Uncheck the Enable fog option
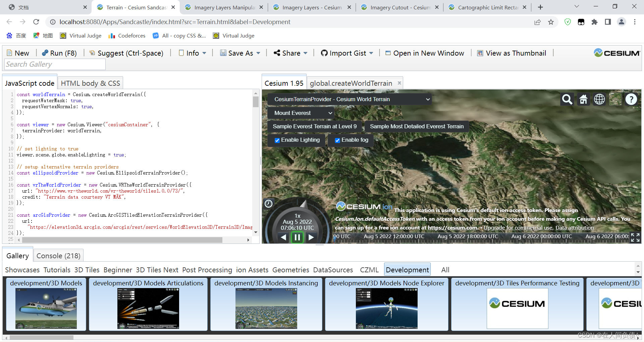The height and width of the screenshot is (342, 644). click(337, 140)
